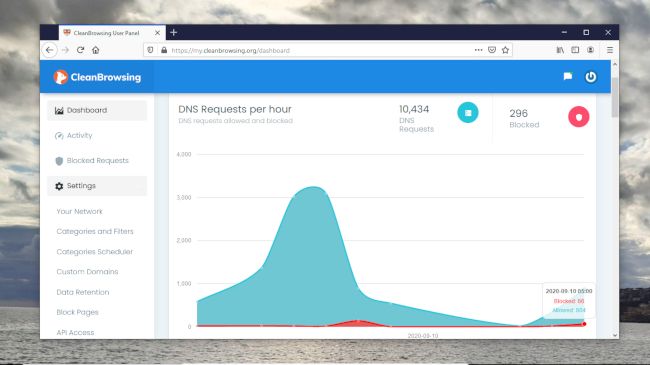Open the Dashboard sidebar item
The height and width of the screenshot is (365, 650).
click(x=97, y=110)
